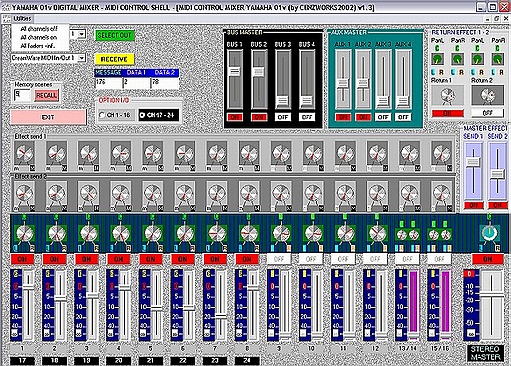Viewport: 511px width, 366px height.
Task: Toggle the AUX 1 ON switch
Action: 343,117
